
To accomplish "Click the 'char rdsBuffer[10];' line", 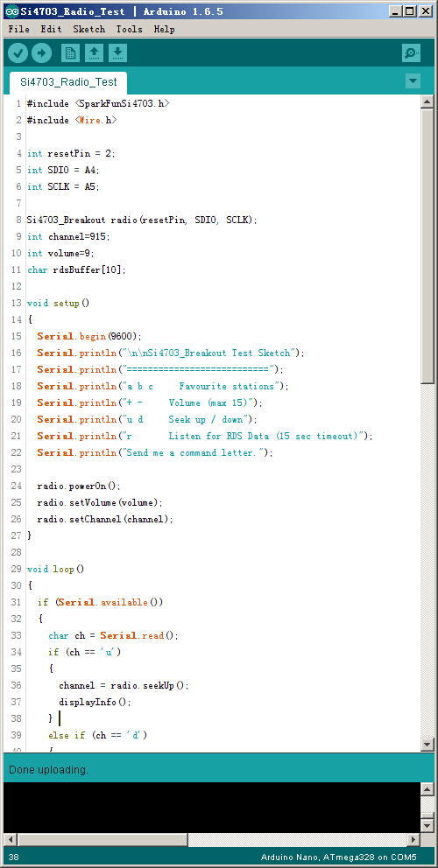I will tap(76, 269).
